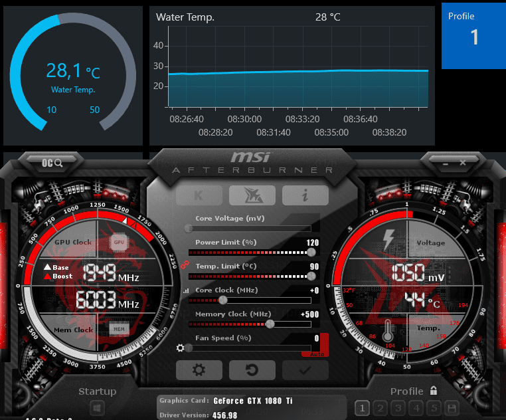Open the OC Scanner search button
The width and height of the screenshot is (506, 420).
click(x=52, y=163)
